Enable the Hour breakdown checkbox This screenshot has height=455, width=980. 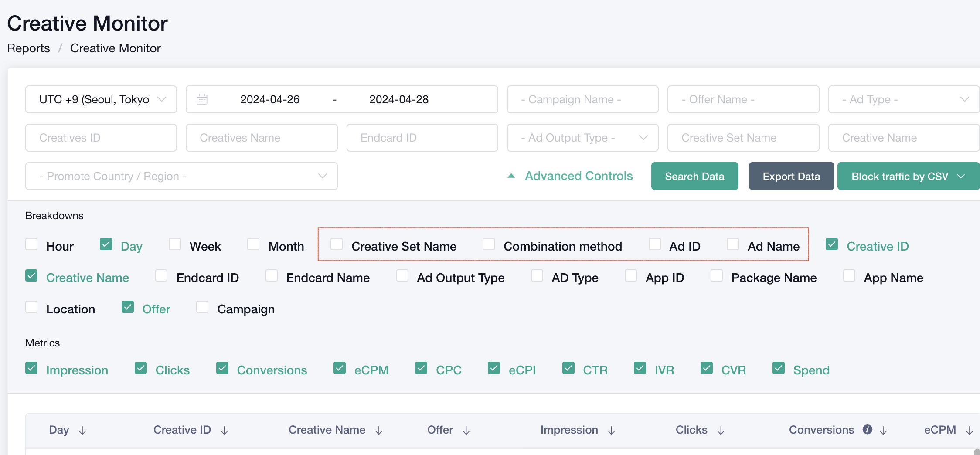[31, 244]
